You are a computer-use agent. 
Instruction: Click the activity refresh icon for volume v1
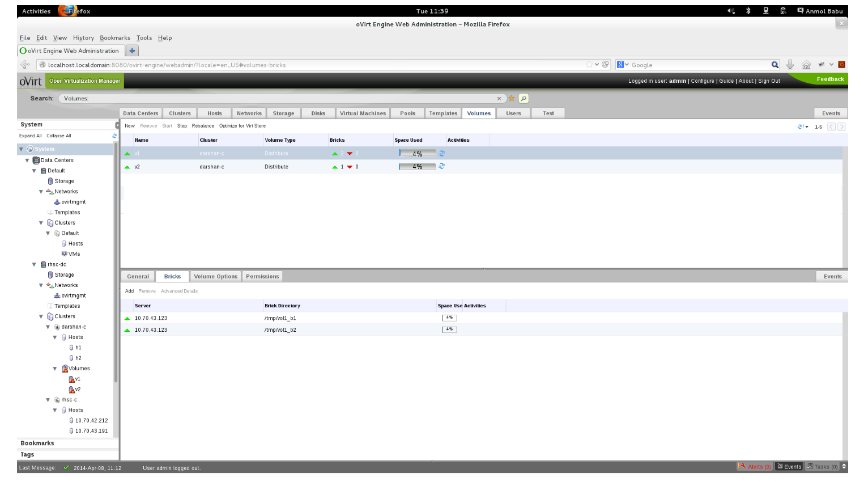[442, 154]
